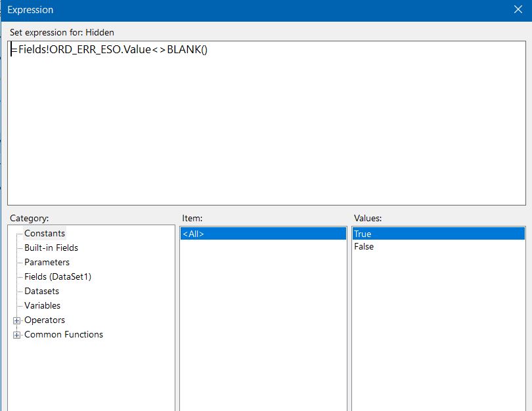Viewport: 532px width, 411px height.
Task: Select Common Functions category label
Action: coord(64,335)
